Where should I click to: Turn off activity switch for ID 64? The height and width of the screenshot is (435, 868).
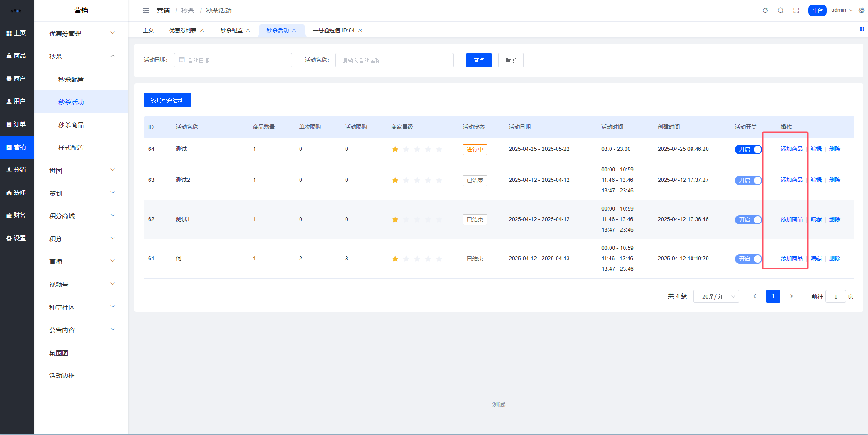[748, 150]
